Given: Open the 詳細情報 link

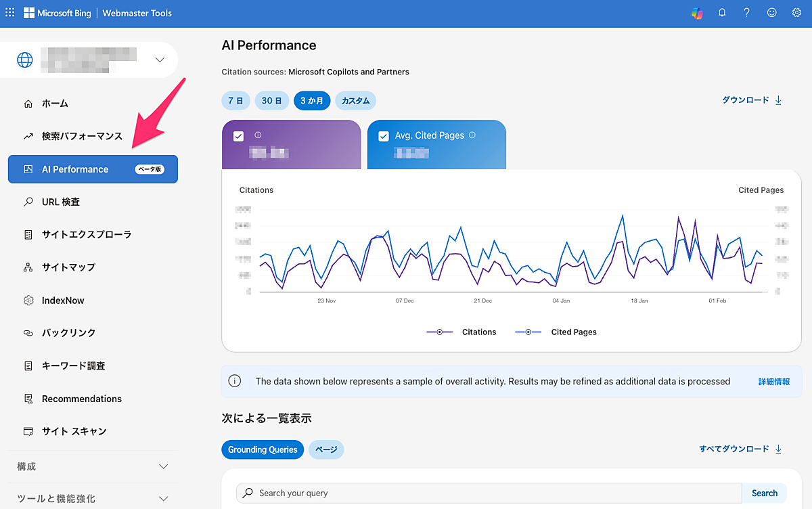Looking at the screenshot, I should [773, 382].
